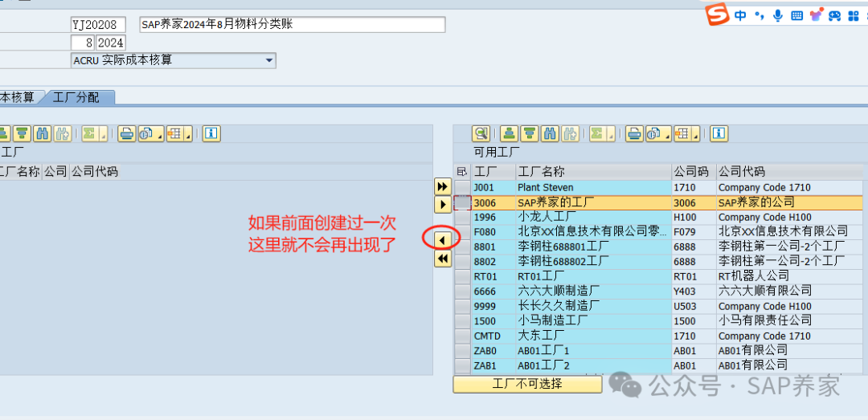The image size is (868, 420).
Task: Click Details icon in available plants toolbar
Action: coord(481,133)
